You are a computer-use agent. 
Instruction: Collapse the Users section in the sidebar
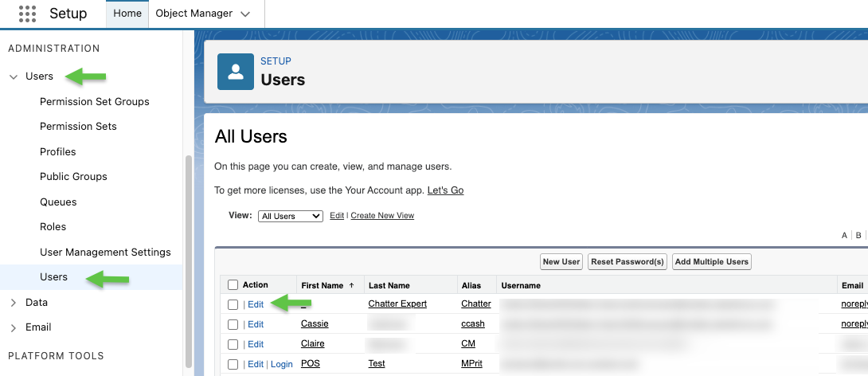[14, 77]
